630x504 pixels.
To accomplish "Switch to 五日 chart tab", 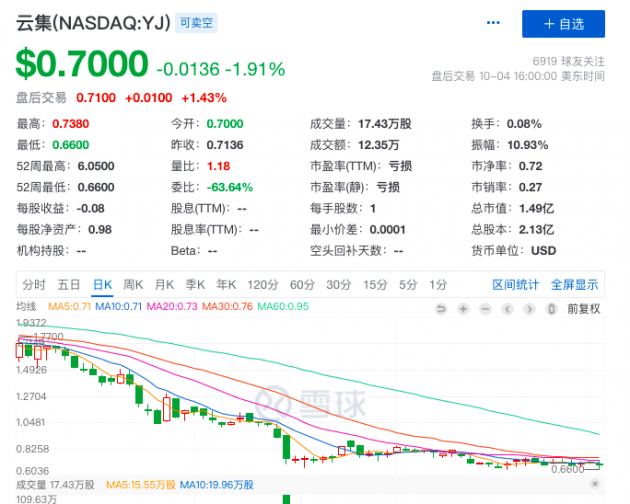I will (x=69, y=285).
